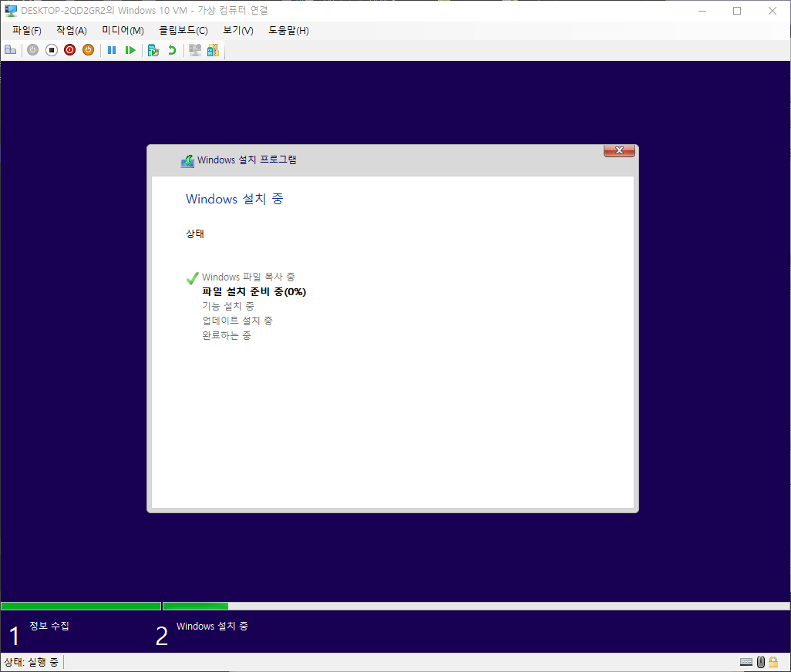Click the first green progress bar segment
This screenshot has width=791, height=672.
(x=81, y=606)
